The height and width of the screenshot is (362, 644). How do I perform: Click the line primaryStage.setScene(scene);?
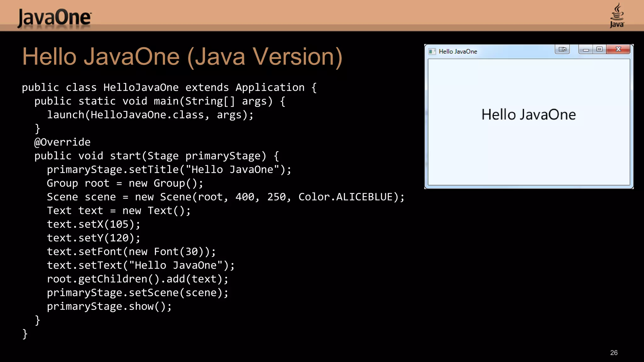(138, 293)
